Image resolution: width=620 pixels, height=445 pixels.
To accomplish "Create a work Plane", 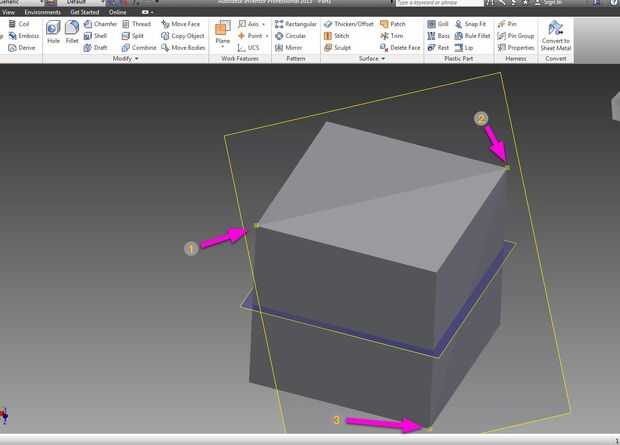I will point(223,31).
